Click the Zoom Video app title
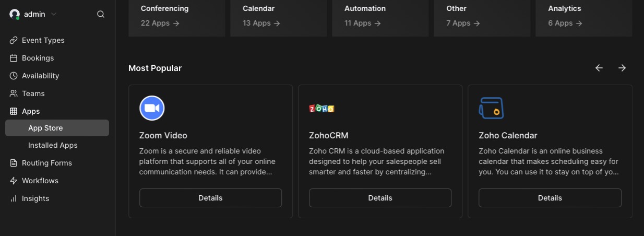Viewport: 644px width, 236px height. click(x=163, y=135)
